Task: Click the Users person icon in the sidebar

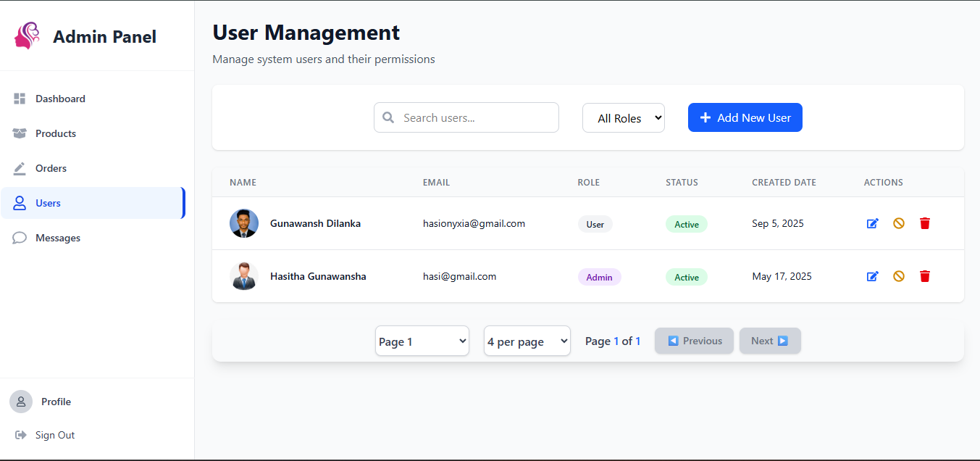Action: (19, 203)
